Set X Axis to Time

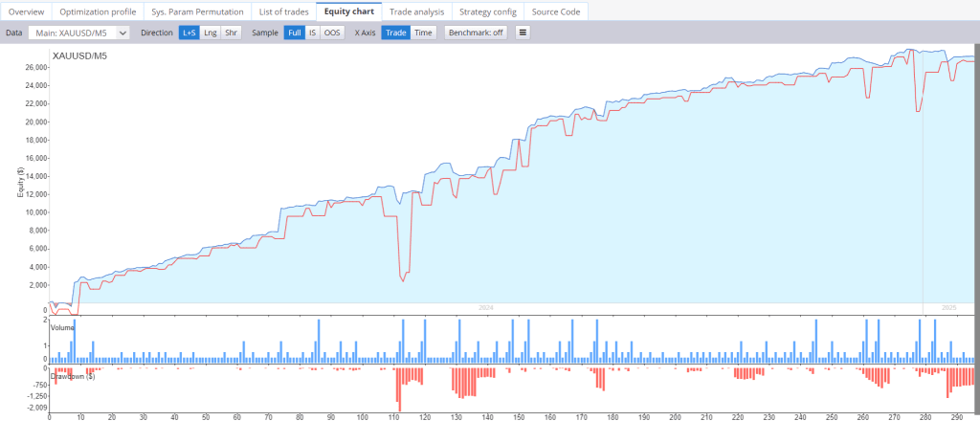(x=423, y=33)
